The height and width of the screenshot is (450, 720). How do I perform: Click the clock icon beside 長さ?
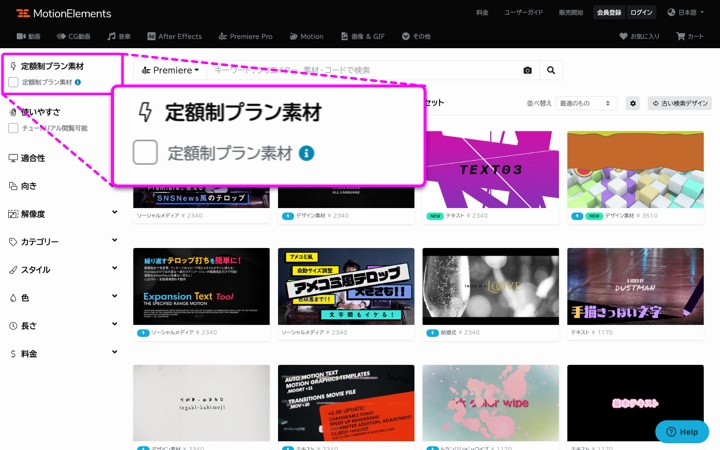[13, 326]
